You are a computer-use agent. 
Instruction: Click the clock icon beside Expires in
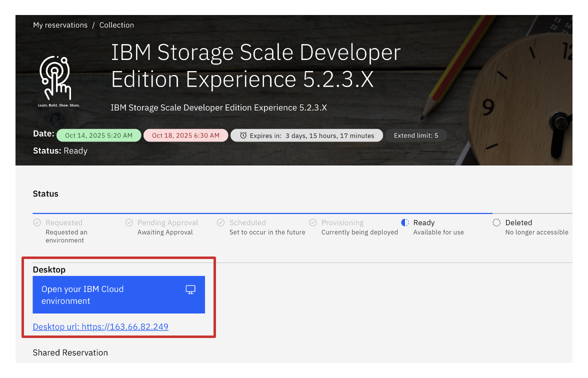pyautogui.click(x=243, y=135)
